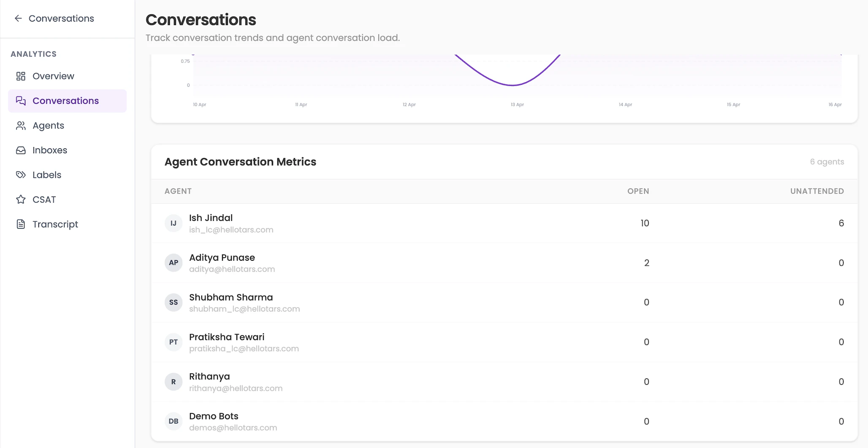Click the Labels tag icon
The width and height of the screenshot is (868, 448).
[21, 175]
